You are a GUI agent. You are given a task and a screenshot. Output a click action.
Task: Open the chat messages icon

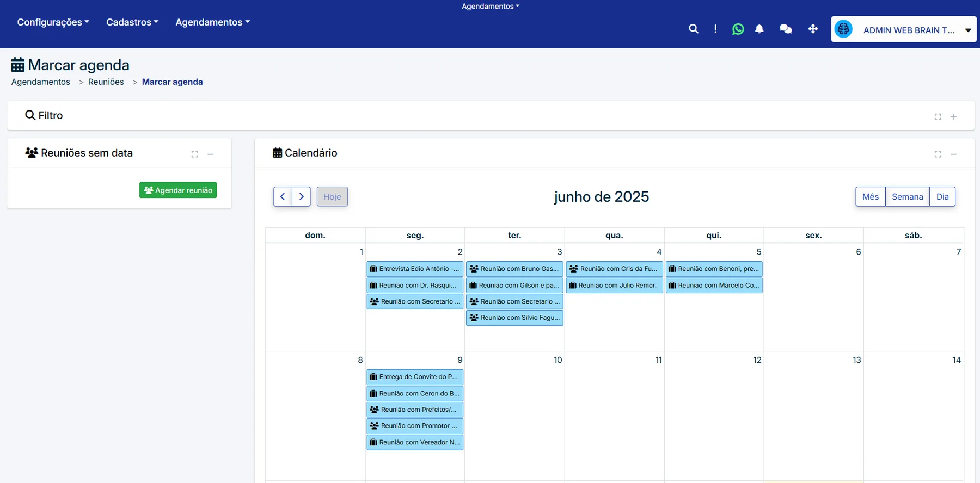point(786,29)
